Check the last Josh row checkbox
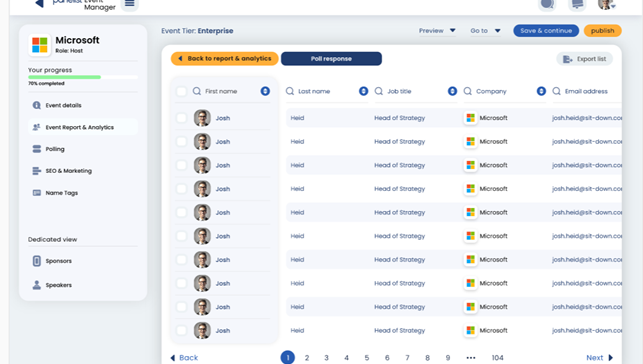The width and height of the screenshot is (643, 364). click(181, 330)
